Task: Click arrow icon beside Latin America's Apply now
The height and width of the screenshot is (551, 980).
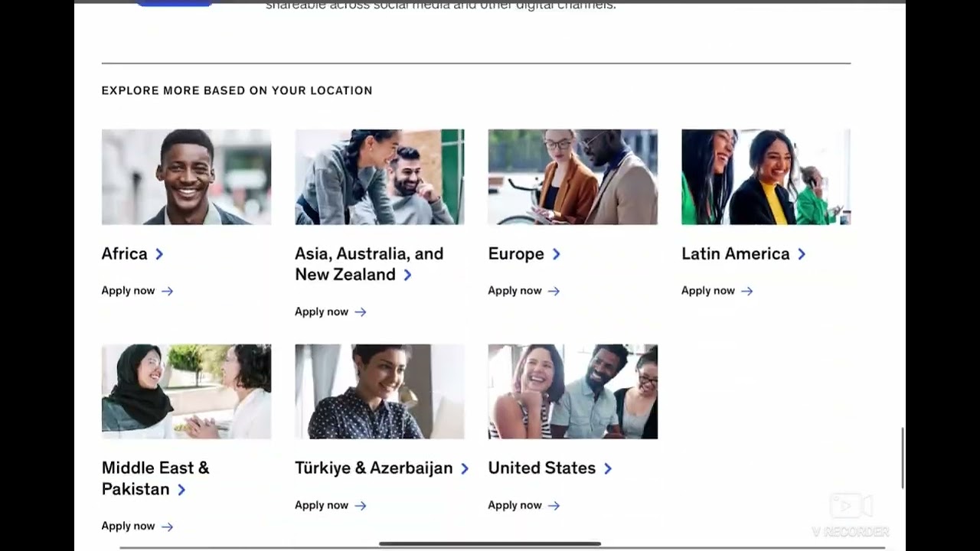Action: click(747, 291)
